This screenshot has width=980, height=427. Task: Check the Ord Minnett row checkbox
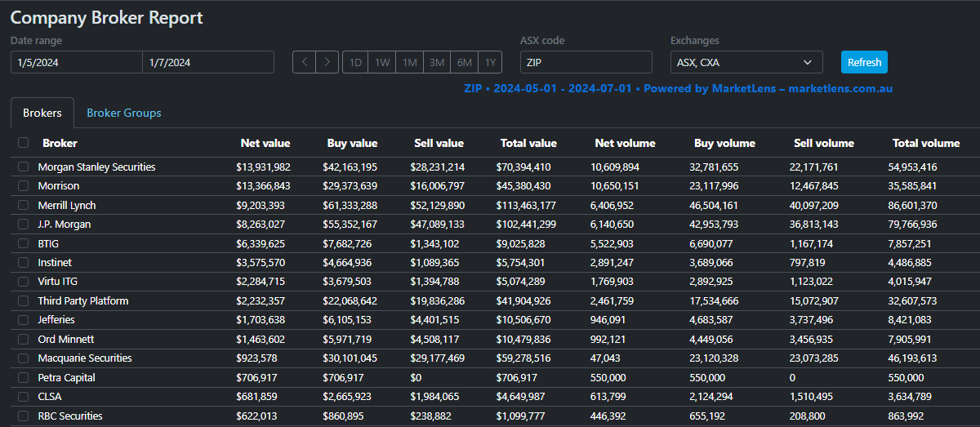(23, 340)
